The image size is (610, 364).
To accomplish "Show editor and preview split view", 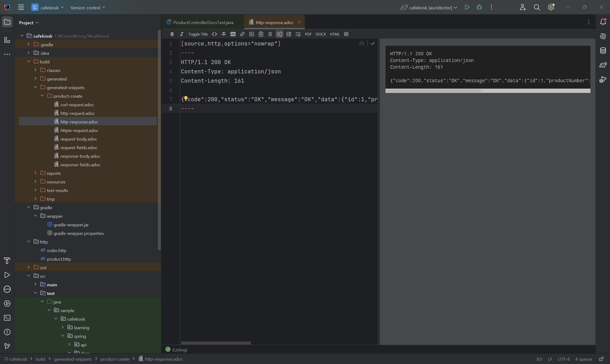I will click(x=279, y=34).
